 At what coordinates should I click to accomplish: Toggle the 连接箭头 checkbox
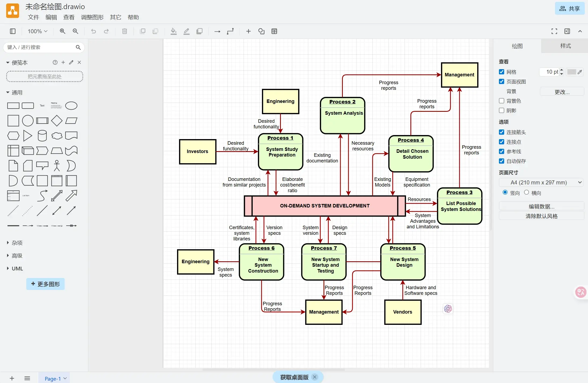pyautogui.click(x=501, y=132)
